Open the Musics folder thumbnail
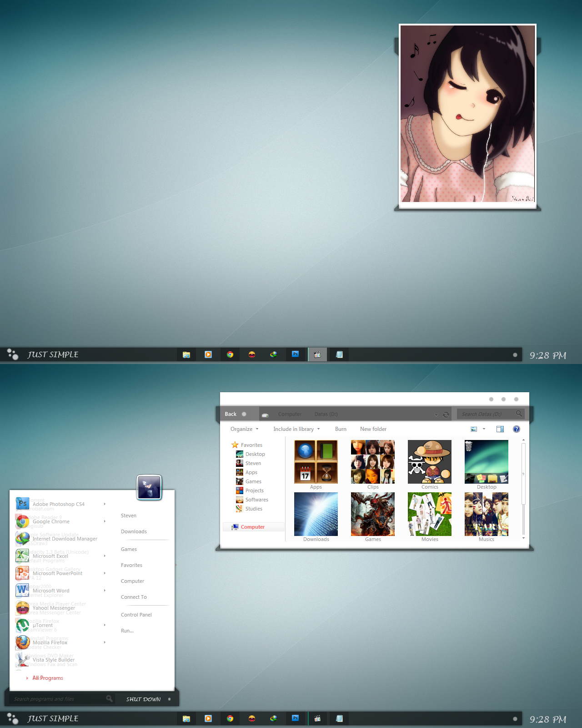This screenshot has width=582, height=728. pyautogui.click(x=487, y=517)
